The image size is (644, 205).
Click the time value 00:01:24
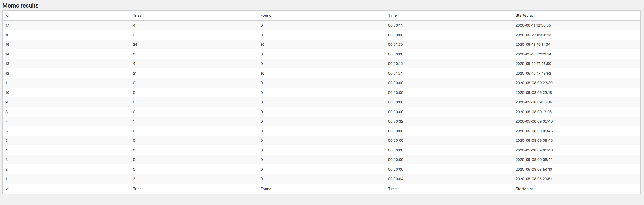pos(395,73)
